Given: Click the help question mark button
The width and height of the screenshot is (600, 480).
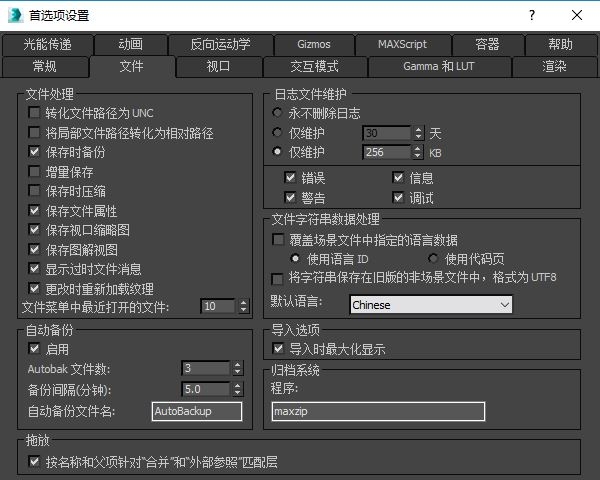Looking at the screenshot, I should 532,15.
